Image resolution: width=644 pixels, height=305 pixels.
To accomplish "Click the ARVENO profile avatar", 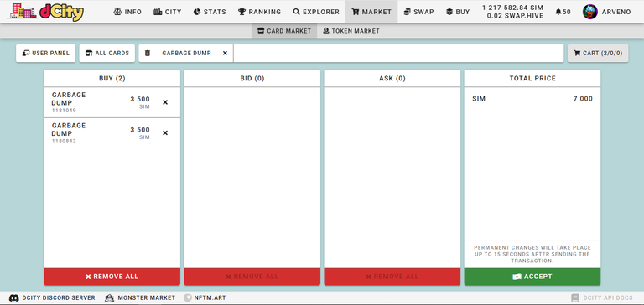I will [x=589, y=12].
